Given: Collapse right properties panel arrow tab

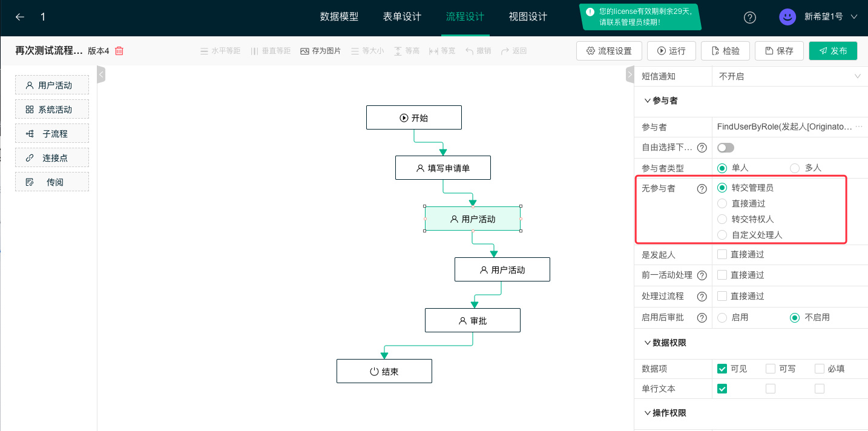Looking at the screenshot, I should [630, 74].
